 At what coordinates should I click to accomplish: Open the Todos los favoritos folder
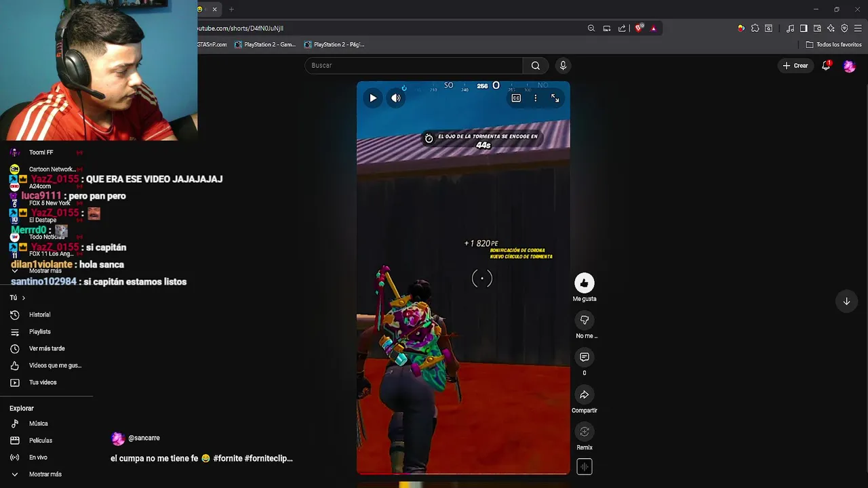click(x=834, y=45)
